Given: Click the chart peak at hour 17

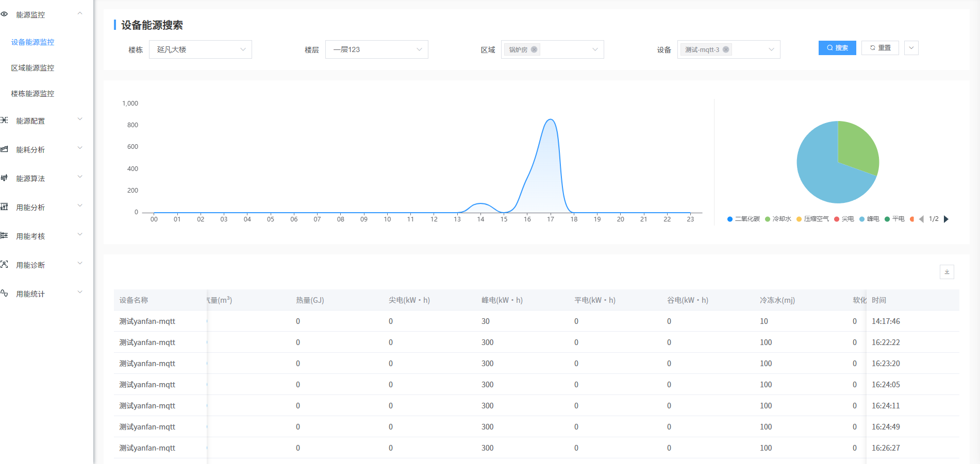Looking at the screenshot, I should 551,119.
